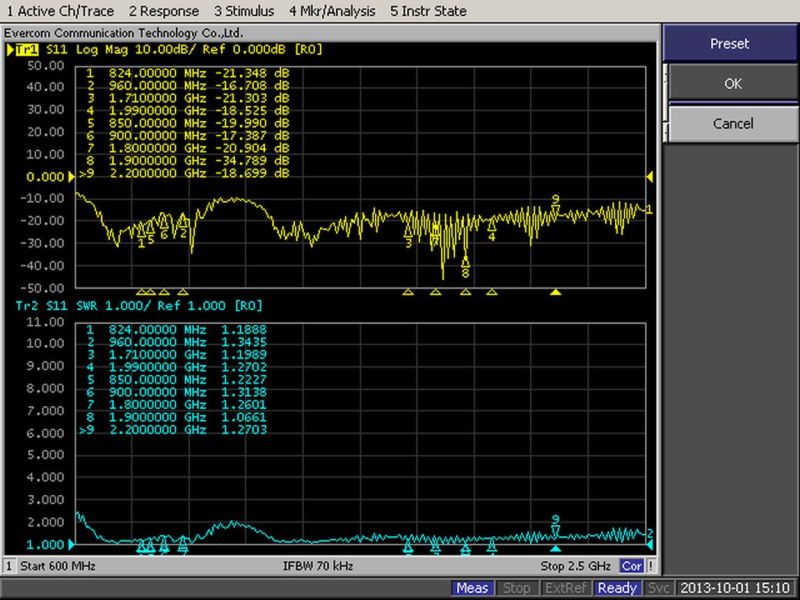Image resolution: width=800 pixels, height=600 pixels.
Task: Select Tr1 marker row 1.8 GHz -20.904 dB
Action: pos(187,148)
